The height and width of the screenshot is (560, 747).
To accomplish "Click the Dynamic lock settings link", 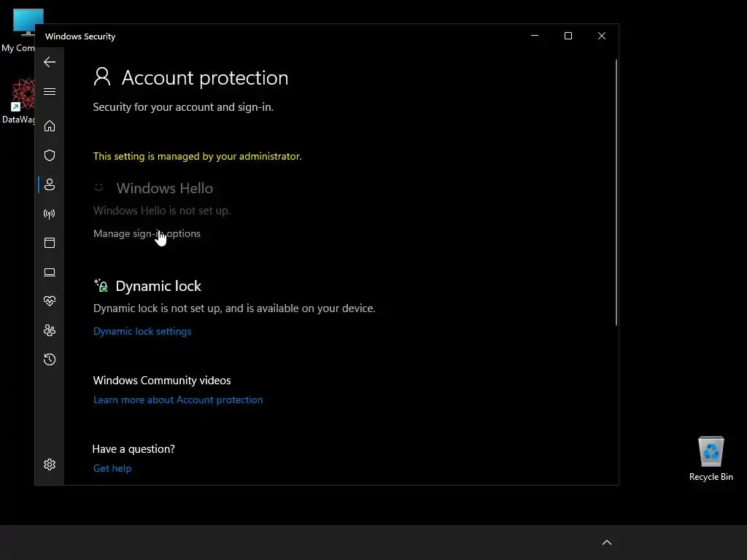I will pyautogui.click(x=142, y=331).
